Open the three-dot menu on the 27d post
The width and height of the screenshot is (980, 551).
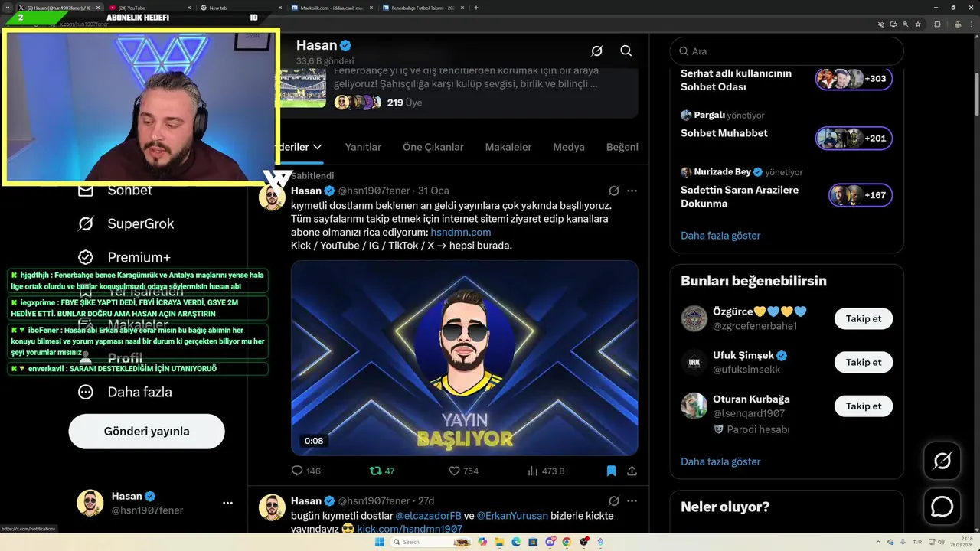tap(632, 500)
